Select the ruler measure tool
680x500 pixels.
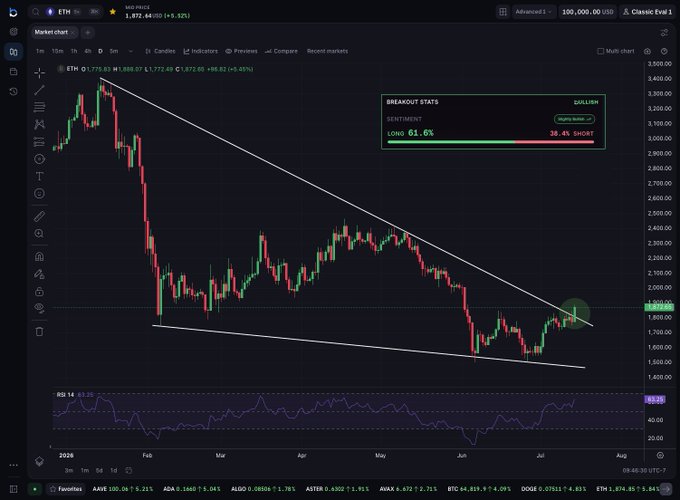39,216
